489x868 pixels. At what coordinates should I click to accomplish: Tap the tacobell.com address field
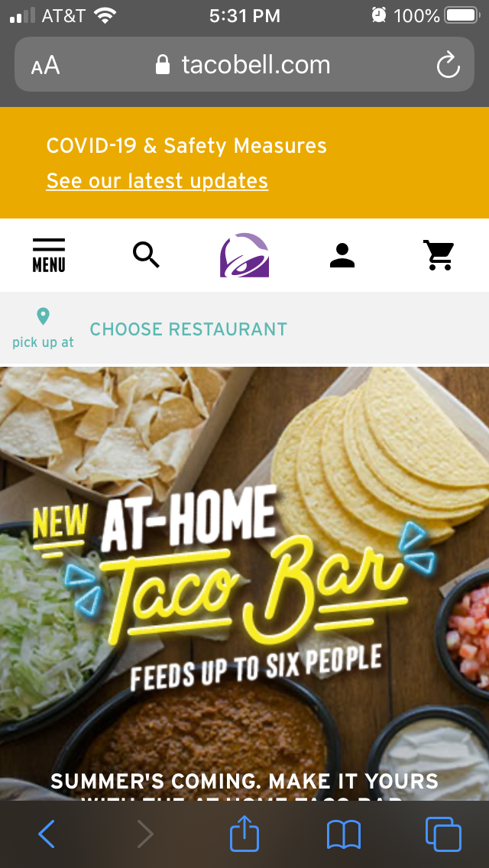pos(244,65)
